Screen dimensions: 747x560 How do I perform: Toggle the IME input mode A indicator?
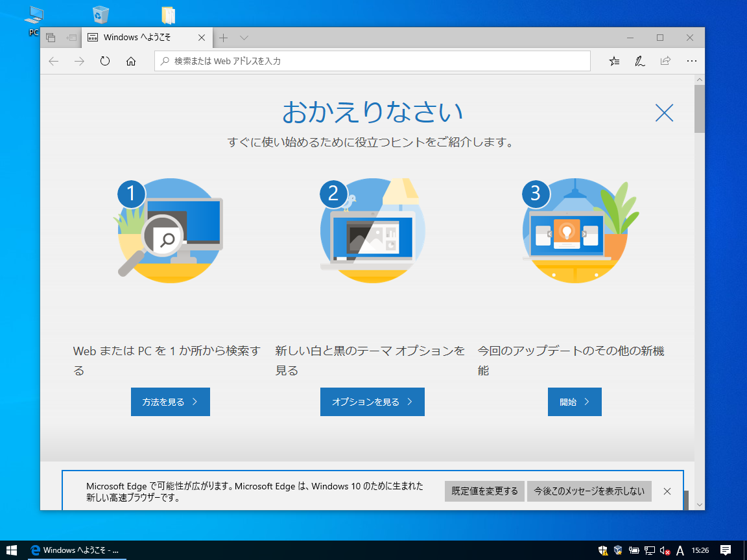(680, 550)
